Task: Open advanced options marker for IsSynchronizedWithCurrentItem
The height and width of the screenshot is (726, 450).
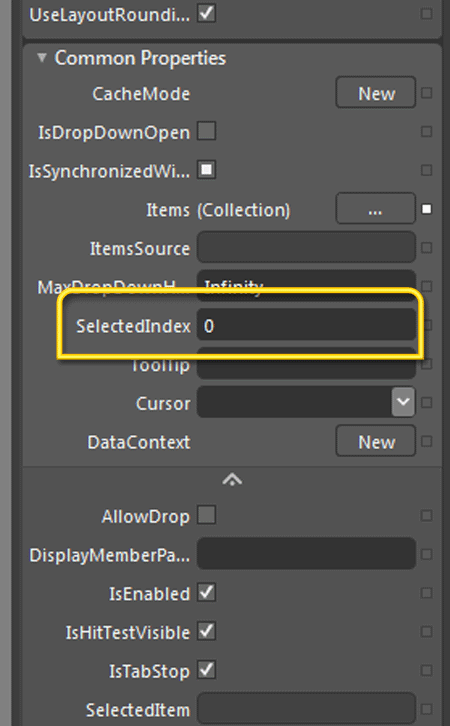Action: [426, 170]
